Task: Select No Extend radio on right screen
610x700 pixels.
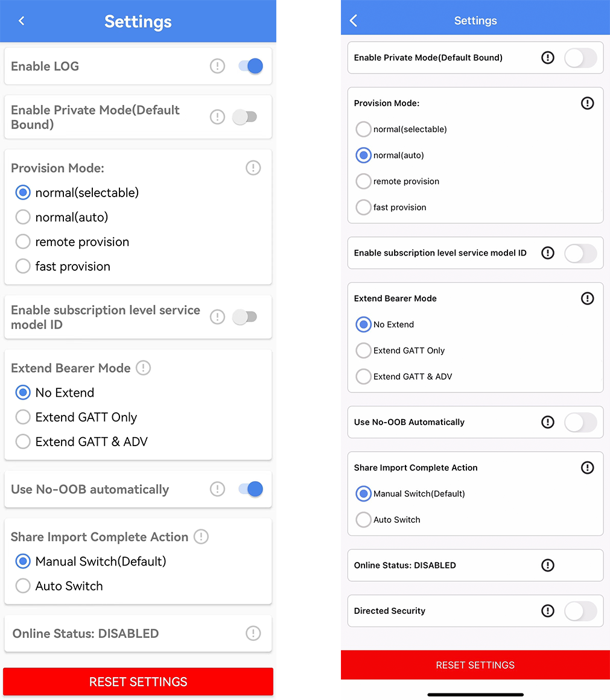Action: pyautogui.click(x=363, y=324)
